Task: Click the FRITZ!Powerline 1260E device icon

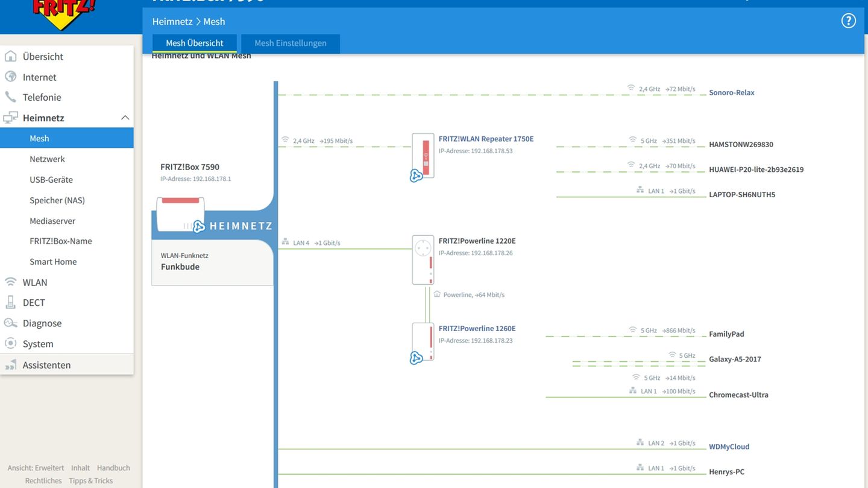Action: pos(423,343)
